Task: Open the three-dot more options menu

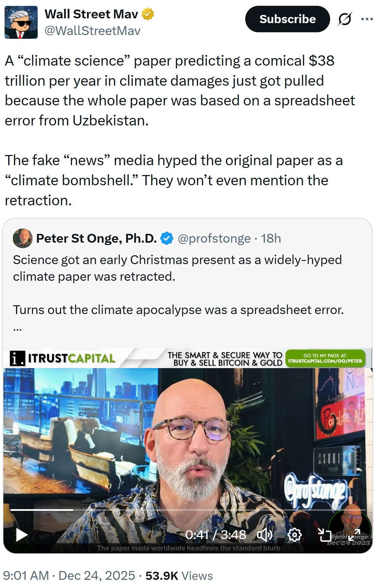Action: [367, 19]
